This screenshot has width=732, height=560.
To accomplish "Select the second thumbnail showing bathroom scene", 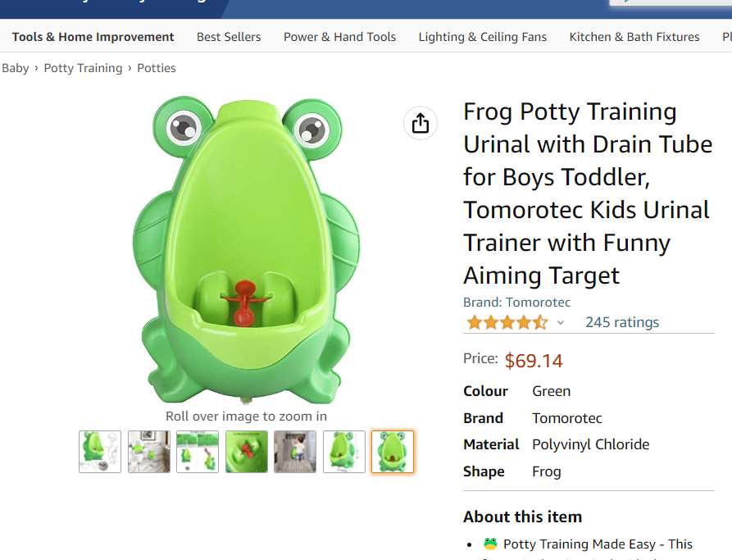I will (149, 452).
